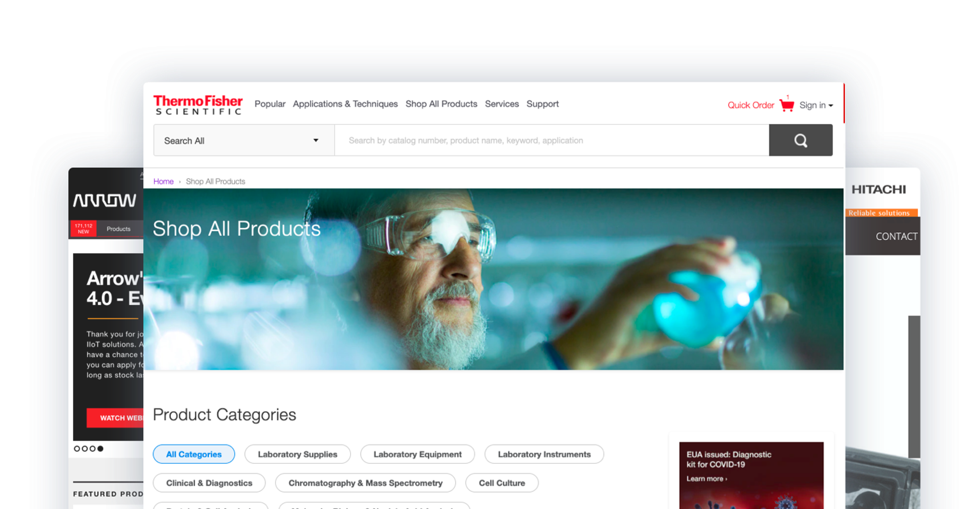
Task: Click the Thermo Fisher Scientific logo
Action: coord(198,105)
